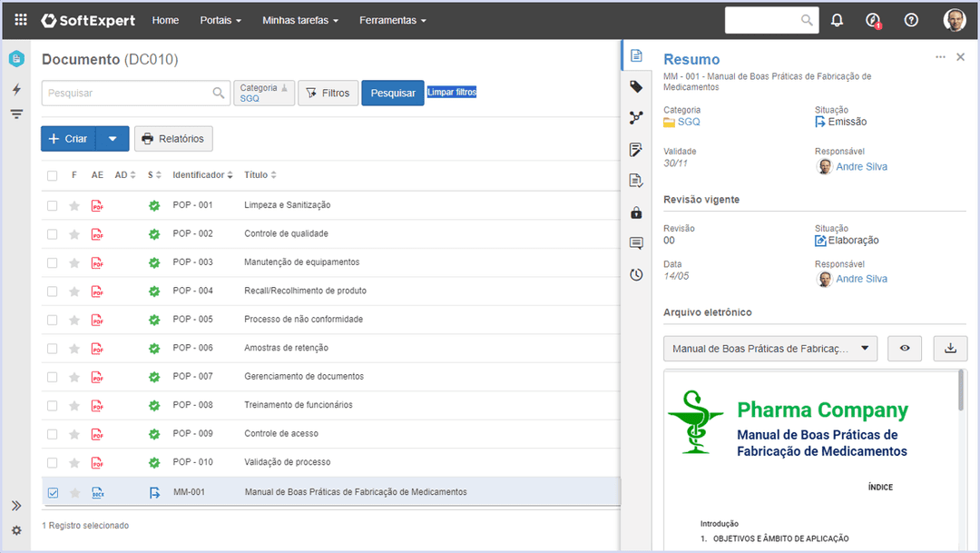
Task: Close the Resumo panel
Action: click(x=961, y=57)
